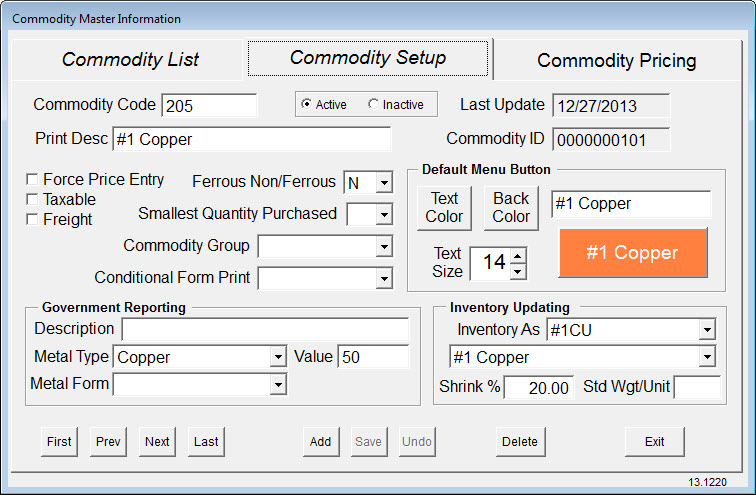Decrease Text Size with down arrow
The image size is (756, 495).
click(x=518, y=272)
